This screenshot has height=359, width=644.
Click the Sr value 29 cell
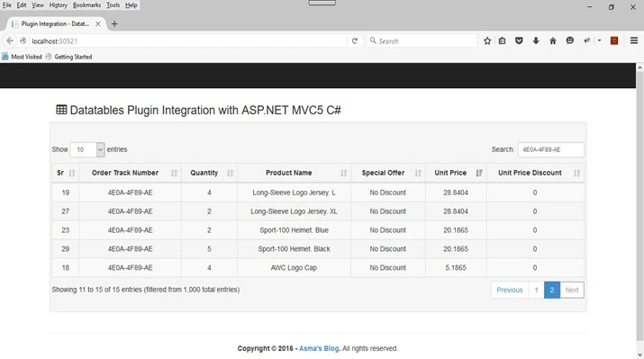pos(66,249)
